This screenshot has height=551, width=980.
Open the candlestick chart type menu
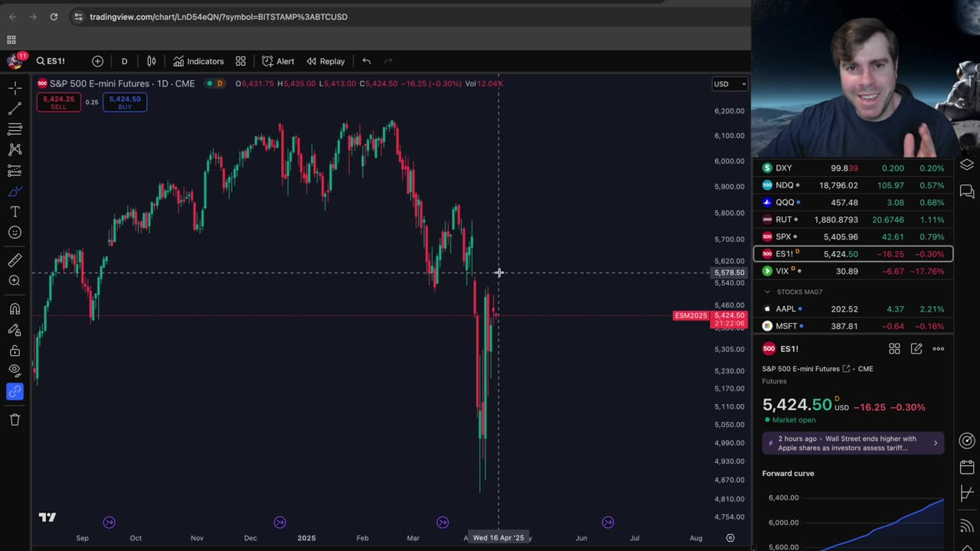[152, 61]
